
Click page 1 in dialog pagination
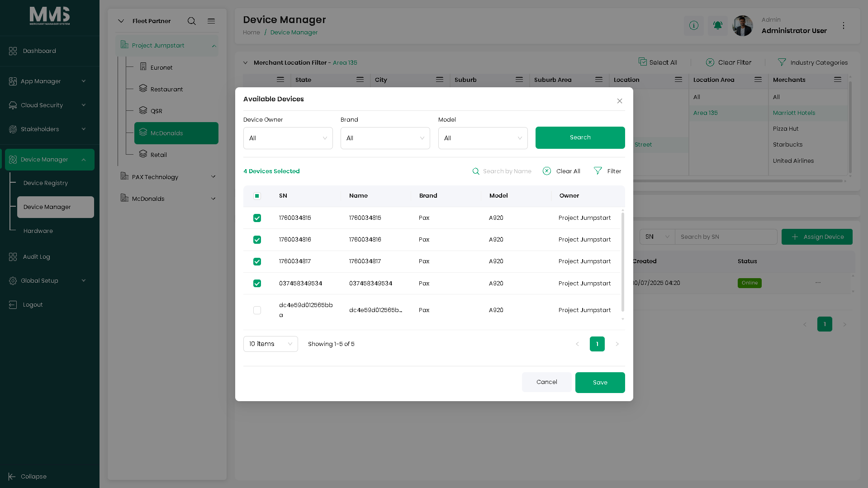(x=597, y=344)
